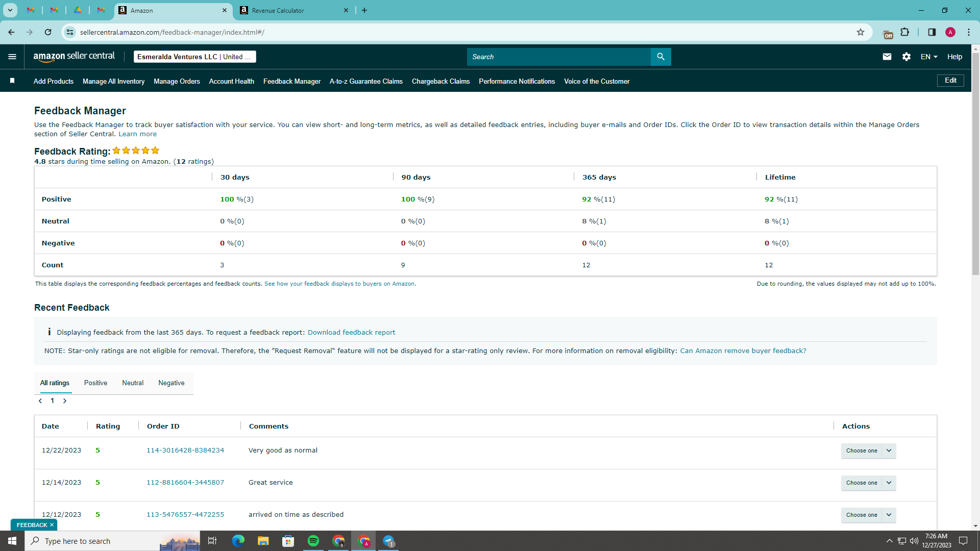This screenshot has height=551, width=980.
Task: Click the page vertical scrollbar
Action: click(975, 163)
